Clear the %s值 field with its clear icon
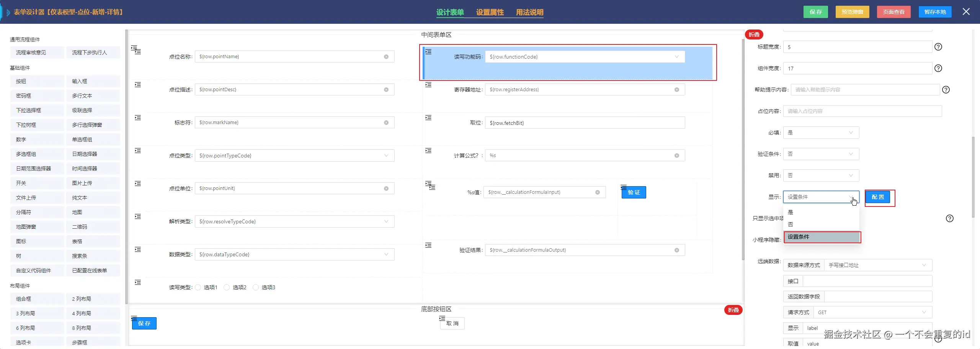This screenshot has width=980, height=349. [598, 192]
